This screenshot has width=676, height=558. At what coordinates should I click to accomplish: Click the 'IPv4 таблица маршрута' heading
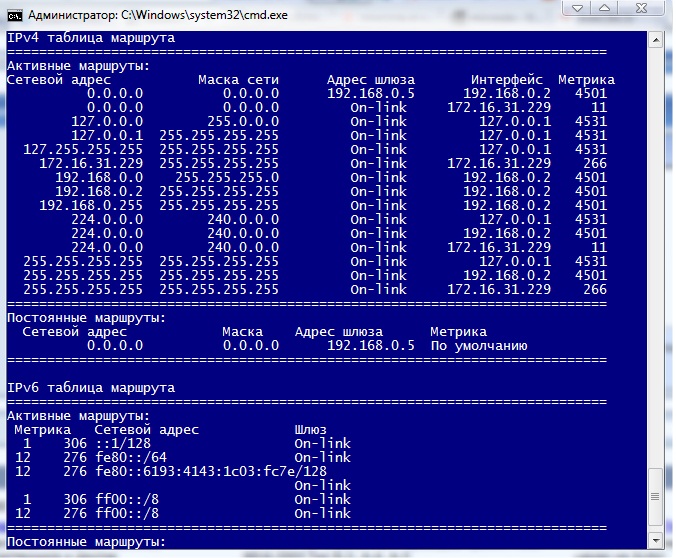click(91, 38)
